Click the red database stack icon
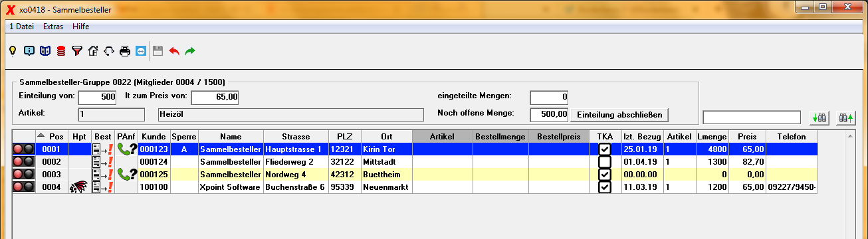 point(61,50)
